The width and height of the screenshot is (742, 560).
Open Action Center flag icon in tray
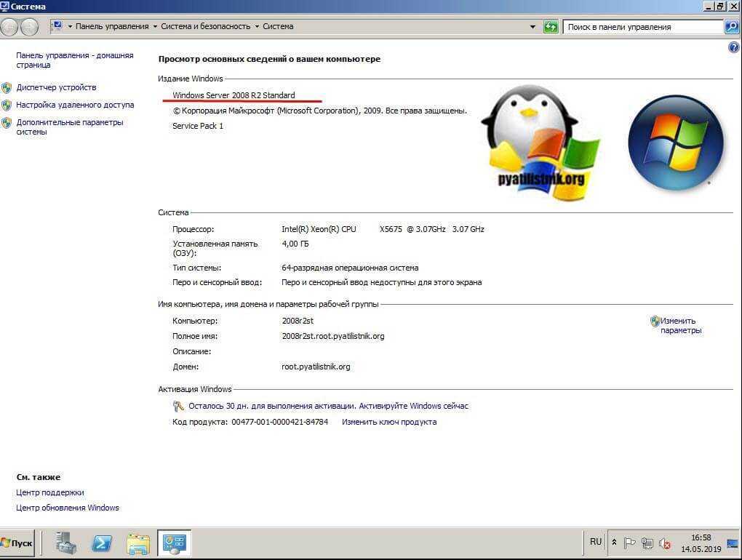pyautogui.click(x=630, y=543)
